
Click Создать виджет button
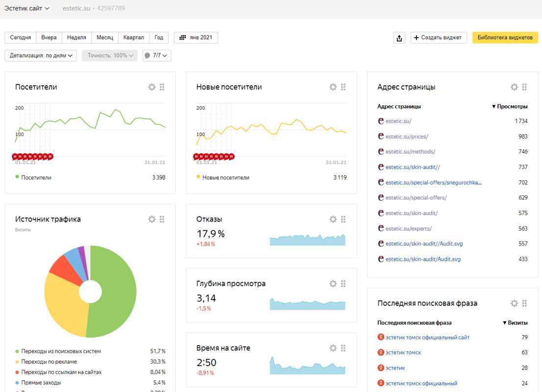pyautogui.click(x=438, y=38)
